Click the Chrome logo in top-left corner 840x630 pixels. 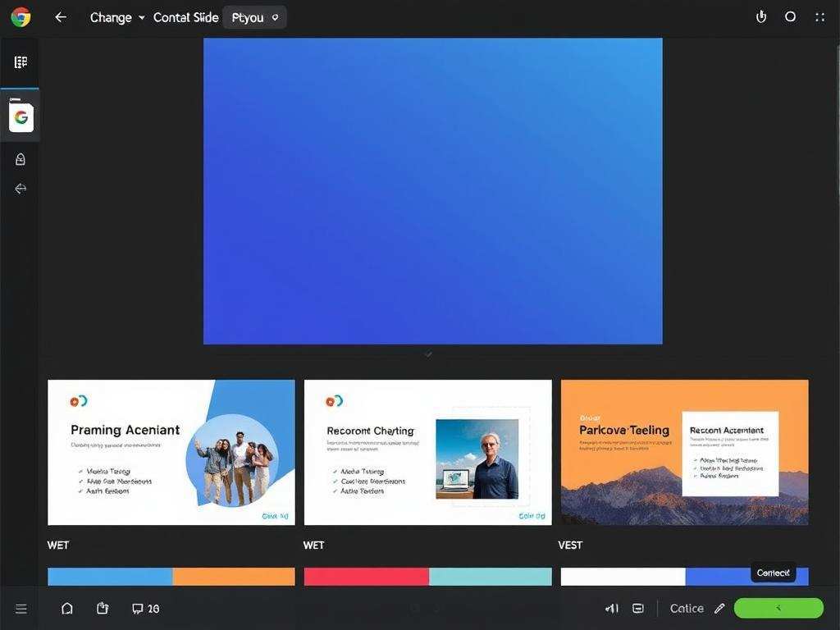point(21,17)
